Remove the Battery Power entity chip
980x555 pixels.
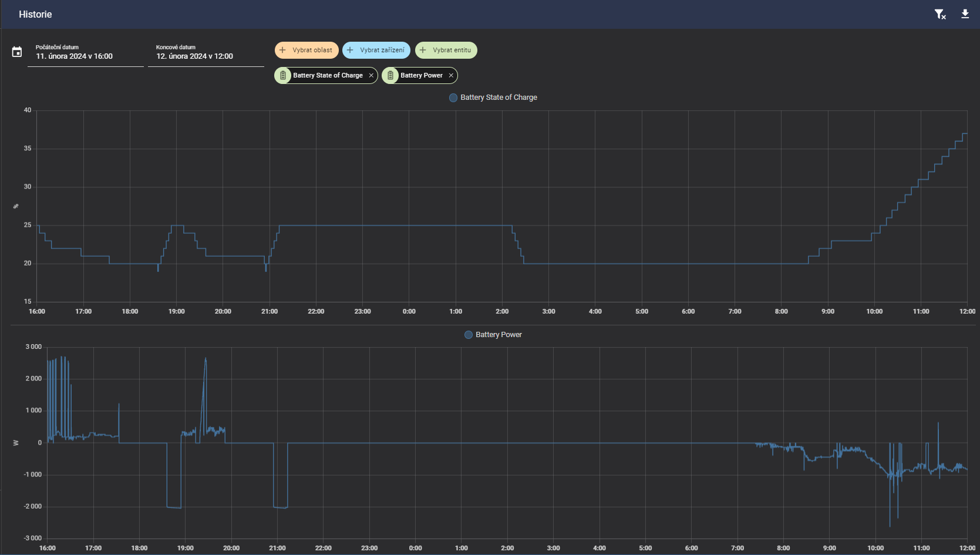pos(451,75)
